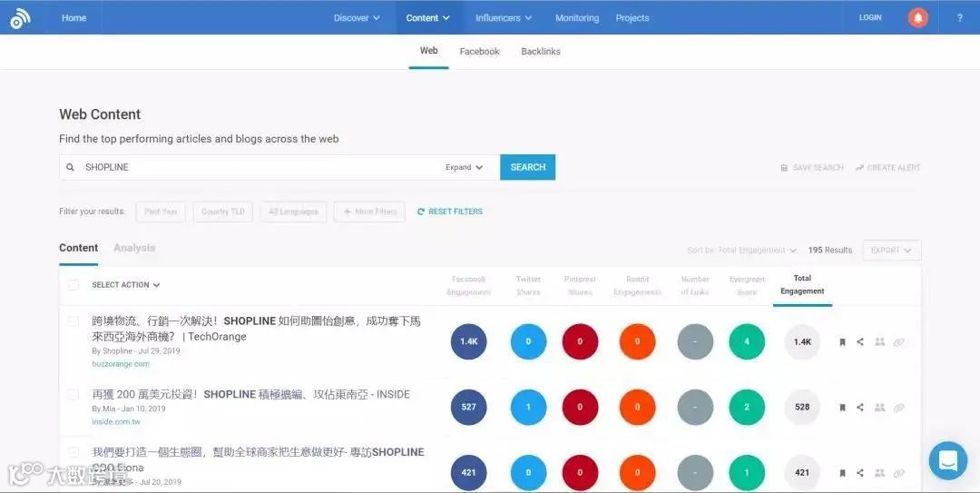Sort by Evergreen Score column header

(x=747, y=285)
